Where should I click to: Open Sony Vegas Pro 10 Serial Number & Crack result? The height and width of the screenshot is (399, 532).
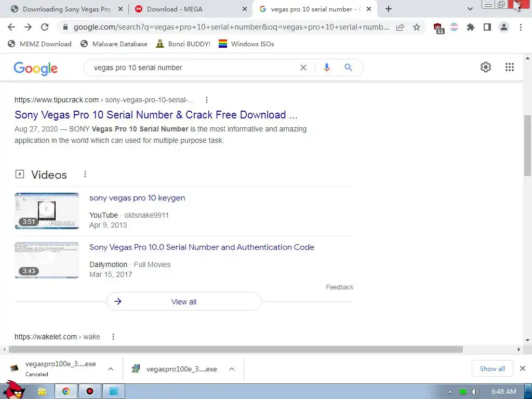(156, 115)
